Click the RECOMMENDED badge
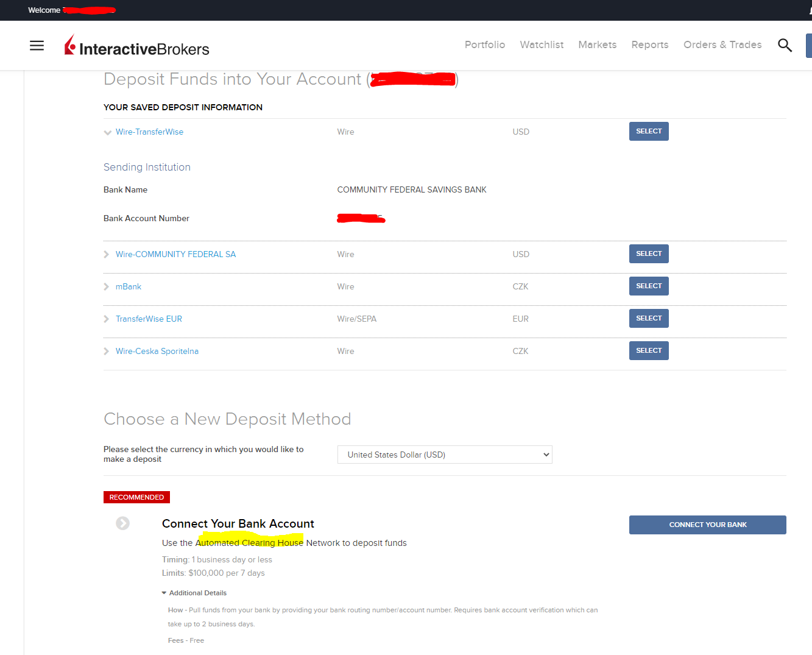 [136, 497]
